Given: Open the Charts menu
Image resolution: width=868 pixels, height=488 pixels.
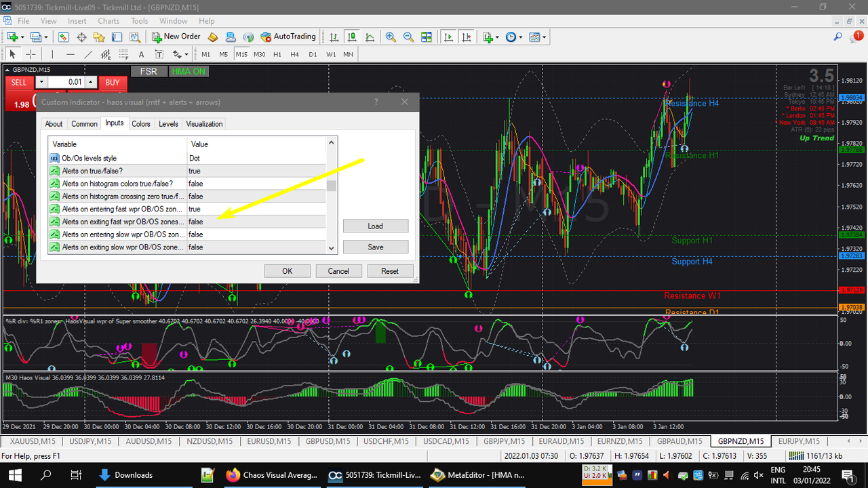Looking at the screenshot, I should (108, 21).
